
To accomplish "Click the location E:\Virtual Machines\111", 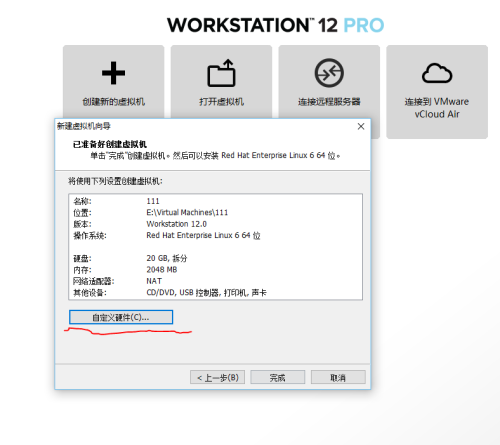I will click(187, 212).
